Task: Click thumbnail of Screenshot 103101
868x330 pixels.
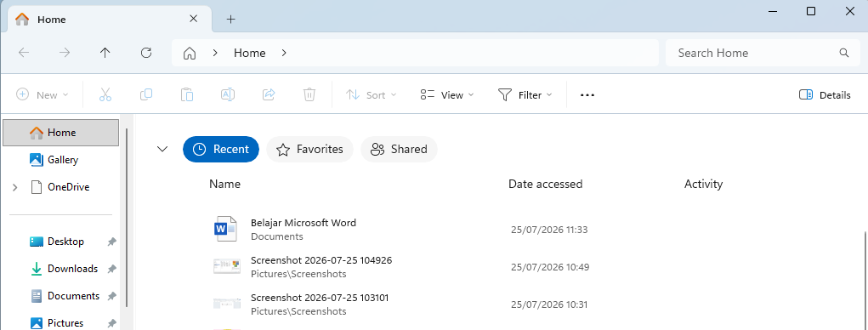Action: [227, 304]
